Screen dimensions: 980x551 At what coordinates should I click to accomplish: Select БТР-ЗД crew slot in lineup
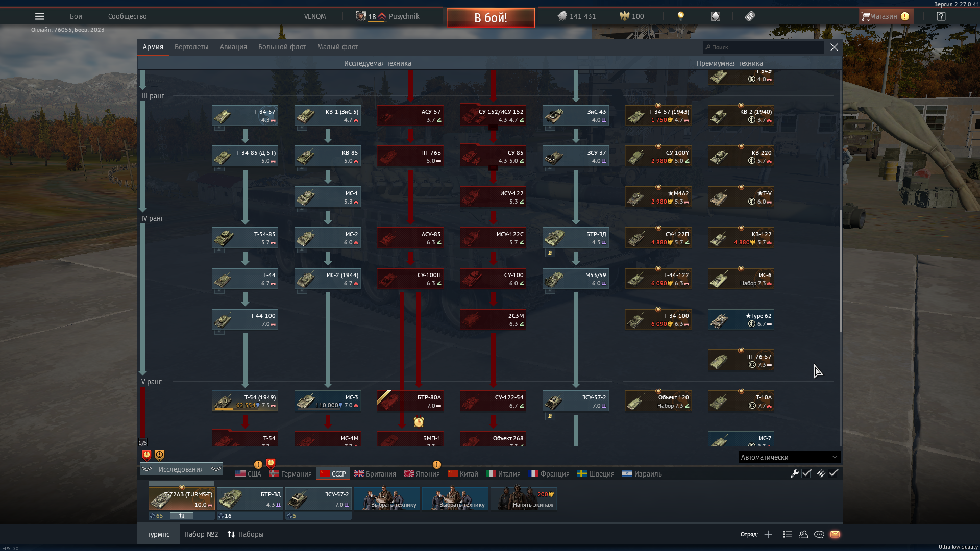[250, 498]
